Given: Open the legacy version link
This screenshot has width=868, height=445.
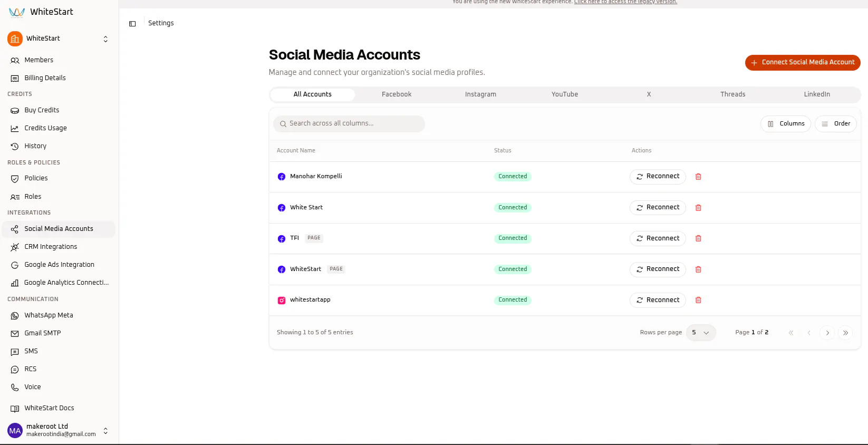Looking at the screenshot, I should click(x=625, y=2).
